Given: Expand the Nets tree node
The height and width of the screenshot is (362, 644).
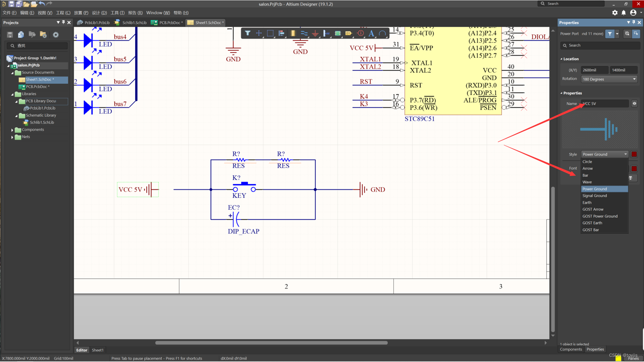Looking at the screenshot, I should (12, 137).
